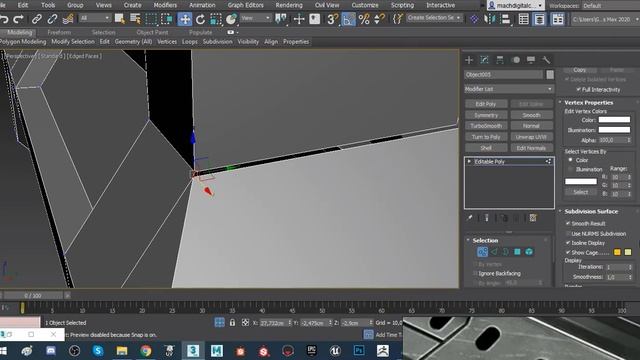Viewport: 640px width, 360px height.
Task: Click the Edit Poly modifier button
Action: point(486,104)
